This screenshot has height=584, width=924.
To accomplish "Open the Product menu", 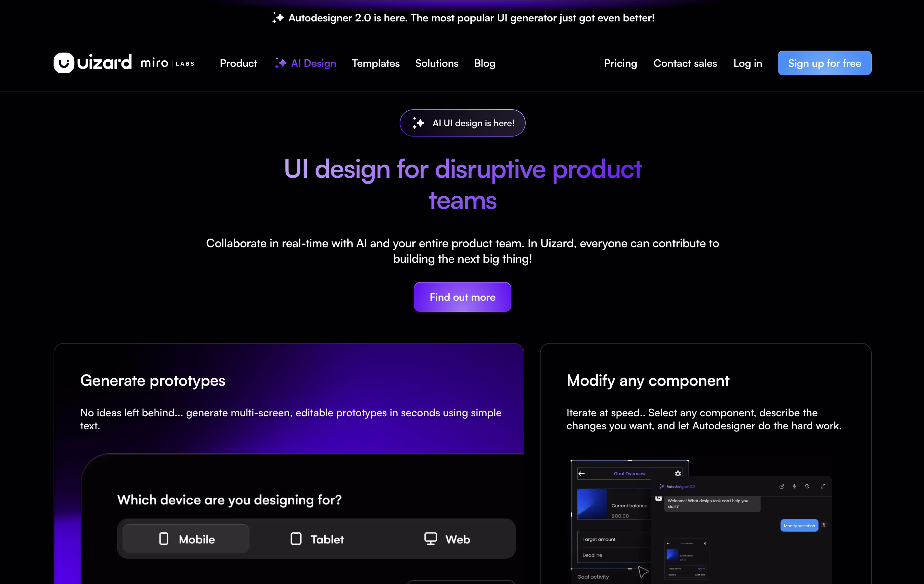I will click(x=238, y=63).
